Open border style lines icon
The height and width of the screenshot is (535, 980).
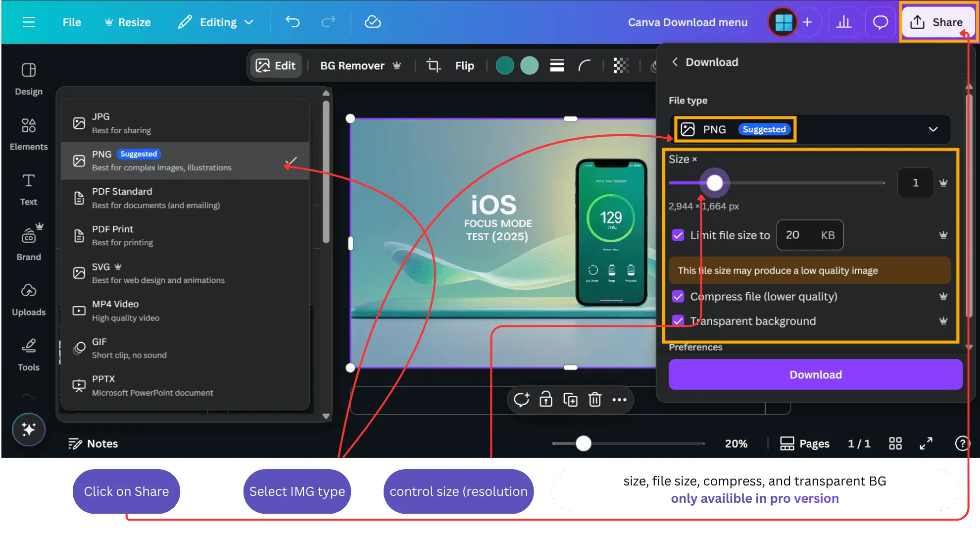point(557,65)
